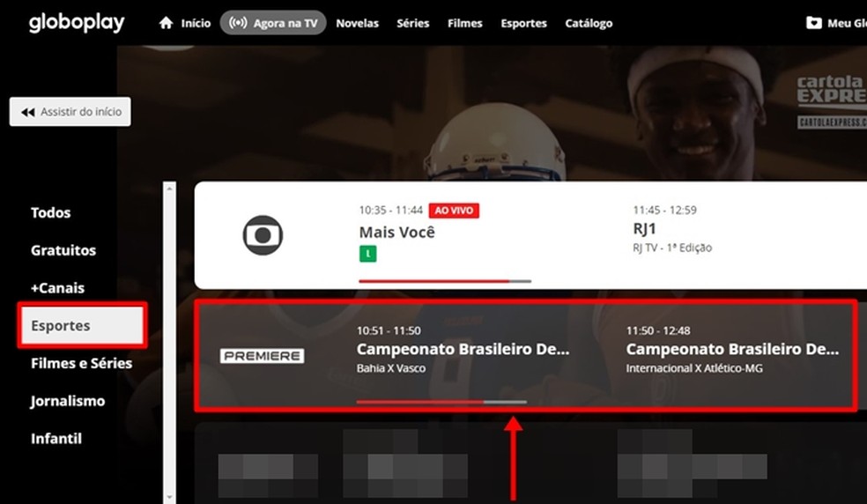Select the Todos channel filter

(x=51, y=212)
